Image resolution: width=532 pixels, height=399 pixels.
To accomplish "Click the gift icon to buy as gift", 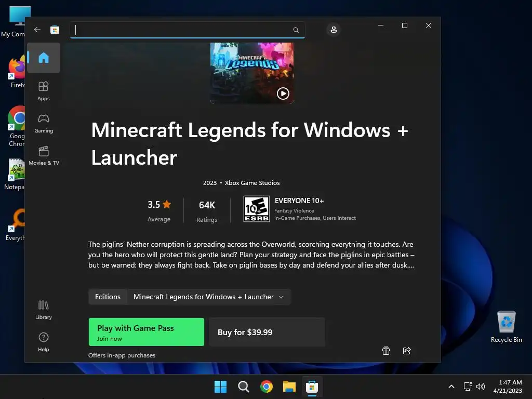I will pos(386,351).
